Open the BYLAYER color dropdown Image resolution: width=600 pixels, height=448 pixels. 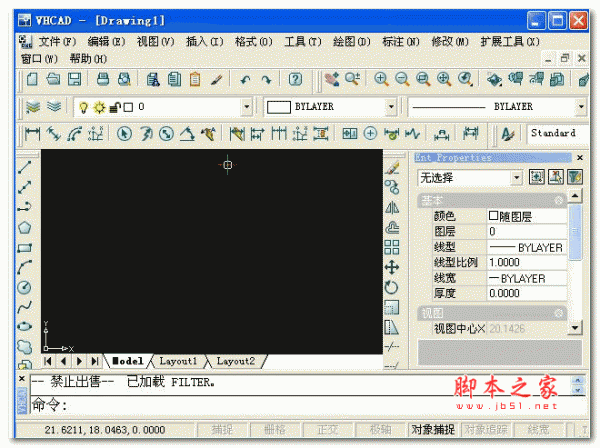pyautogui.click(x=391, y=107)
